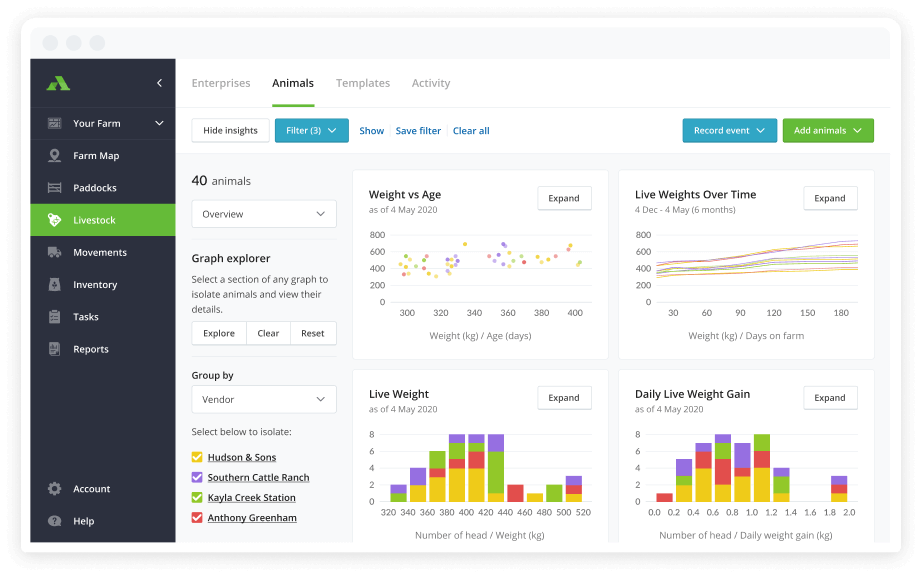Click the Farm Map pin icon
922x576 pixels.
tap(54, 156)
